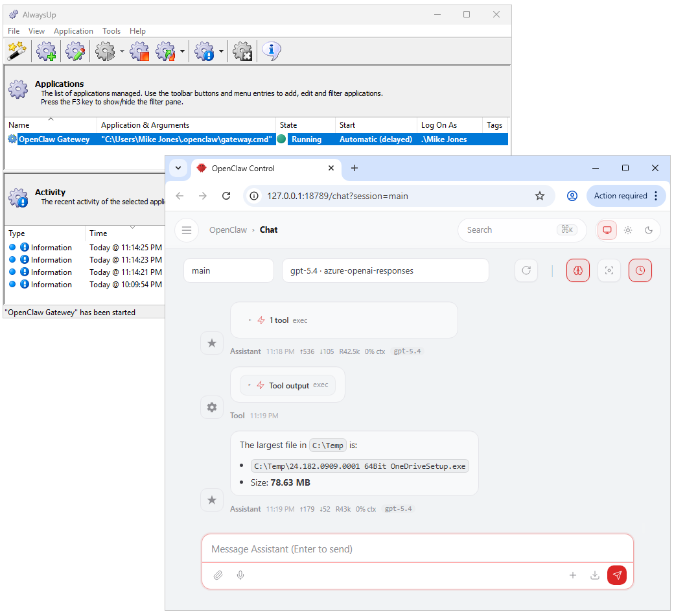Click the Edit Application pencil gear icon
This screenshot has width=674, height=616.
tap(76, 51)
